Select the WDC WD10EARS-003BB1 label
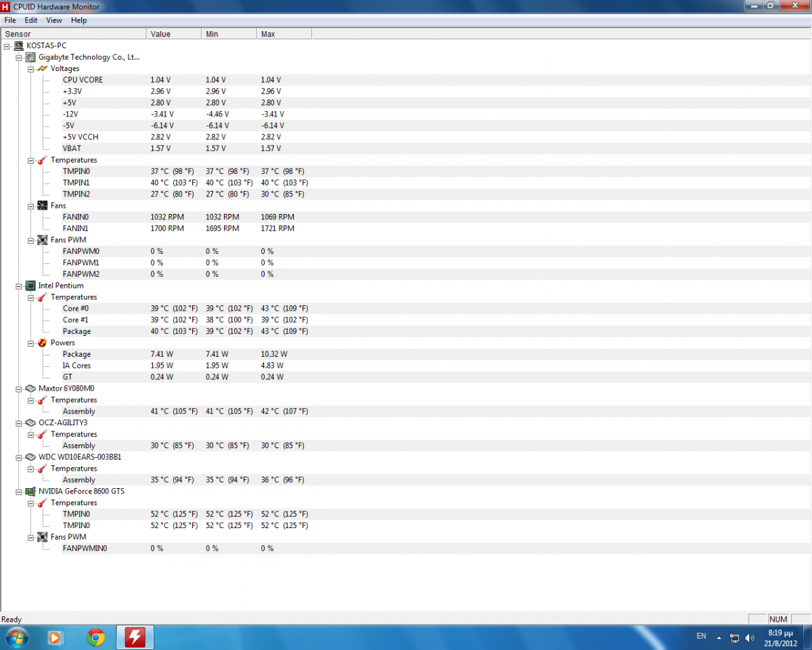The height and width of the screenshot is (650, 812). [80, 457]
